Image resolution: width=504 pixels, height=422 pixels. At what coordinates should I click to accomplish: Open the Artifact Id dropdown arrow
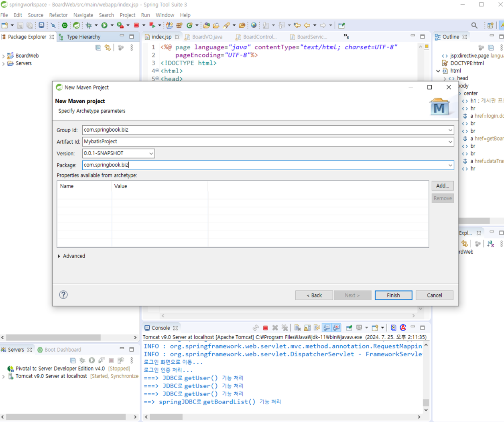click(450, 142)
